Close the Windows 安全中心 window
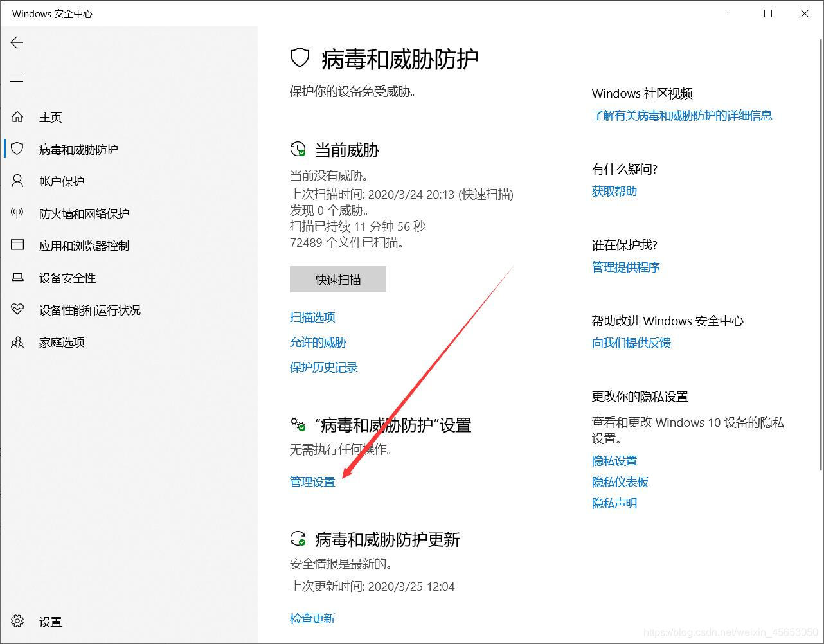This screenshot has width=824, height=644. (x=805, y=13)
